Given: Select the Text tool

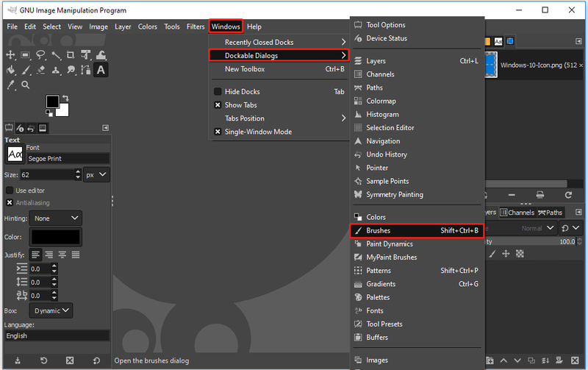Looking at the screenshot, I should tap(101, 70).
